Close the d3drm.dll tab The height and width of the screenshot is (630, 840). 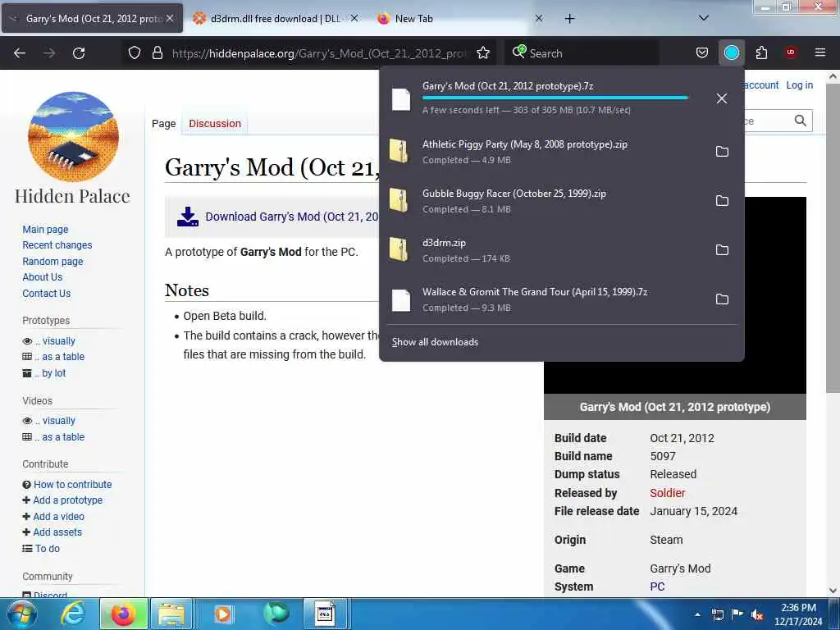click(x=354, y=18)
